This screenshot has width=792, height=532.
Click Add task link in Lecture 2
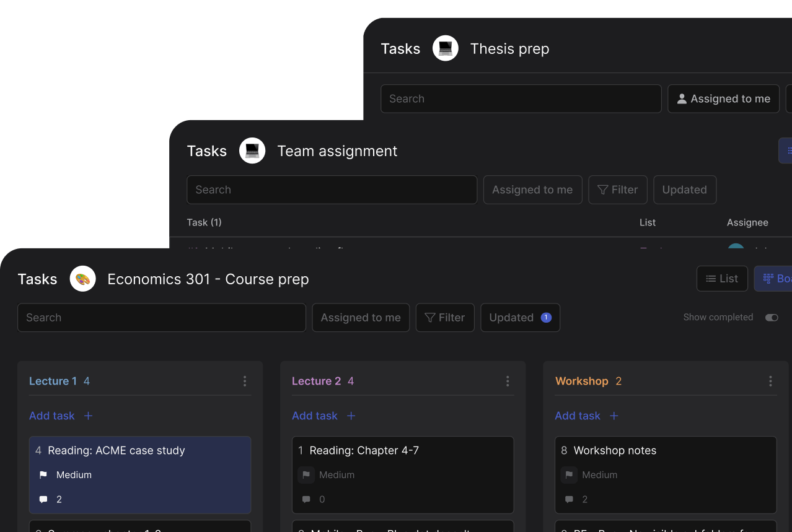point(315,416)
